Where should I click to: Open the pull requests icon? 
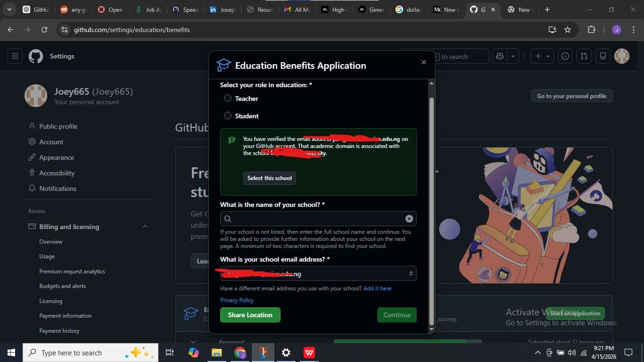pyautogui.click(x=584, y=56)
